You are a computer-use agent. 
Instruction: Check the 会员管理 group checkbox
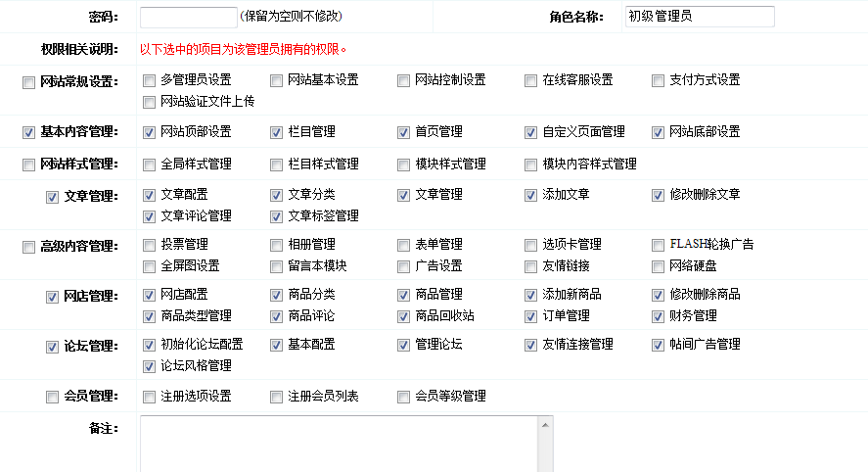tap(52, 398)
